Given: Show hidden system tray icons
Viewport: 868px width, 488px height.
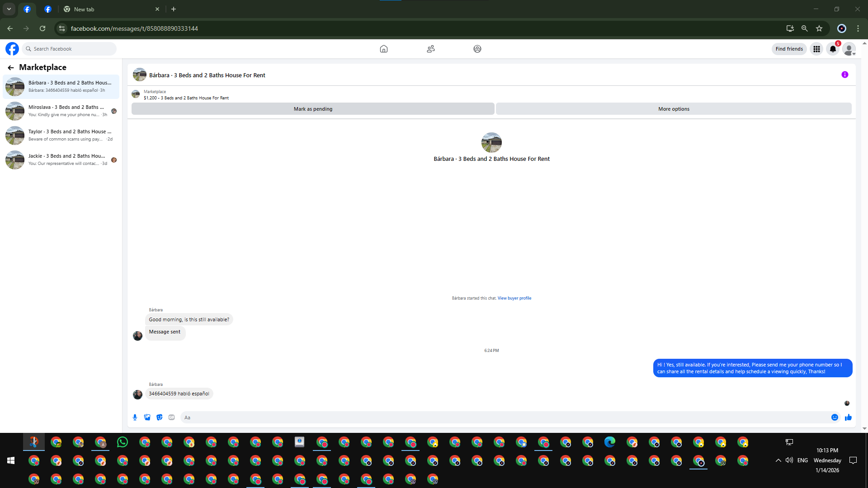Looking at the screenshot, I should click(778, 460).
